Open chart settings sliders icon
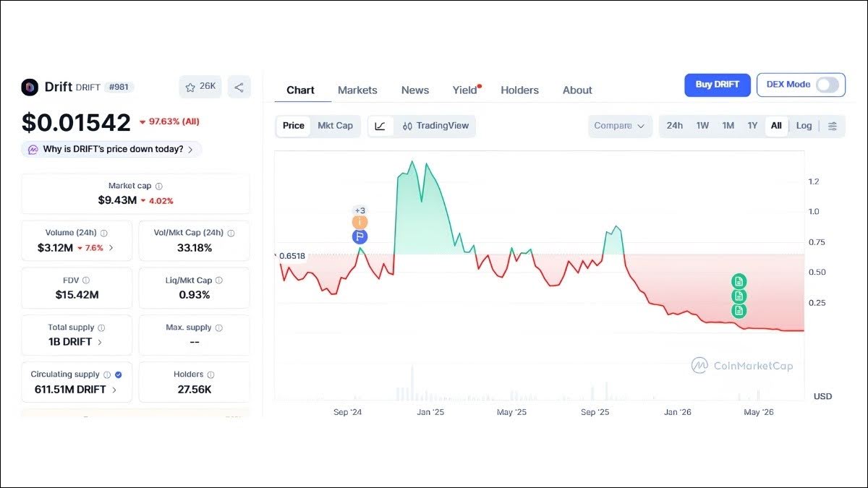This screenshot has height=488, width=868. click(x=833, y=126)
